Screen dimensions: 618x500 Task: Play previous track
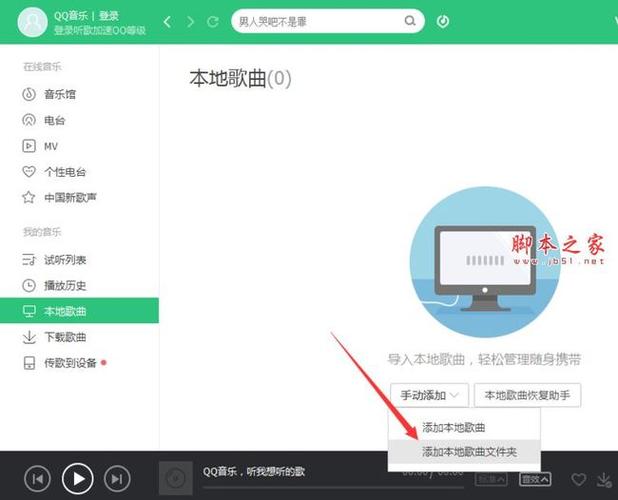pyautogui.click(x=37, y=479)
